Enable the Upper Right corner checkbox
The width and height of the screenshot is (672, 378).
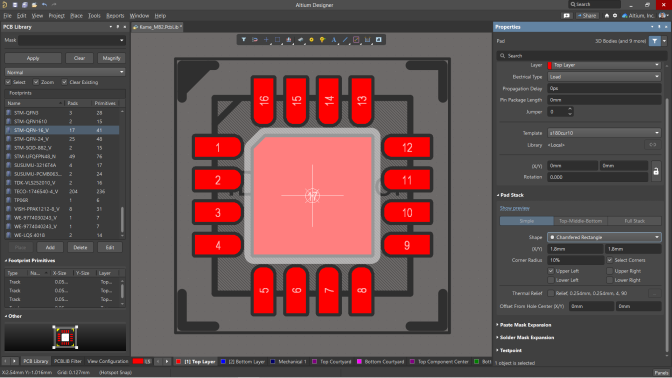pyautogui.click(x=610, y=271)
